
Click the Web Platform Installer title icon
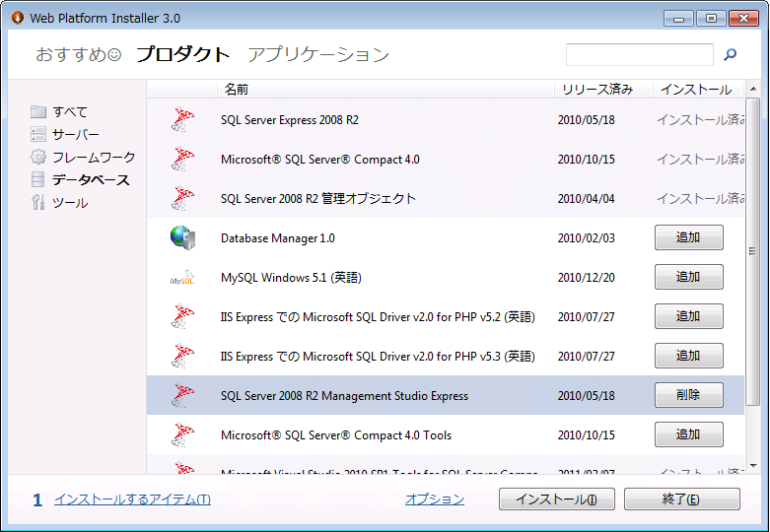(18, 18)
